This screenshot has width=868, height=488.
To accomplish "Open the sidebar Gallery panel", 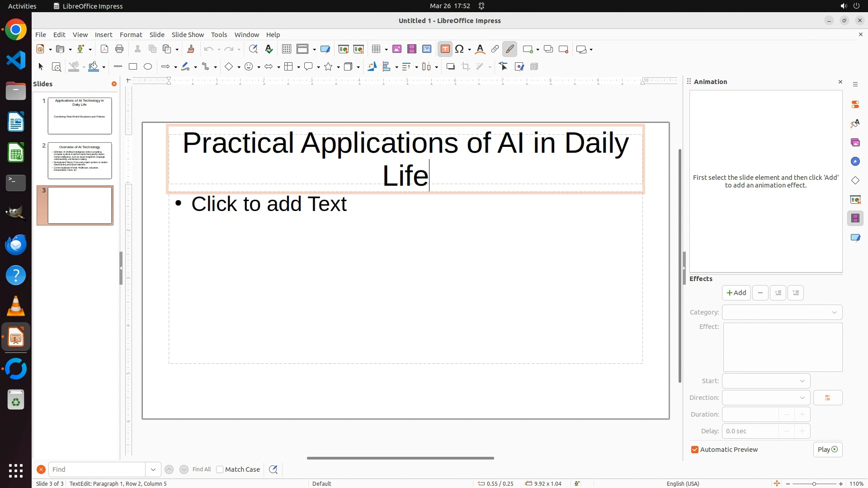I will point(855,143).
